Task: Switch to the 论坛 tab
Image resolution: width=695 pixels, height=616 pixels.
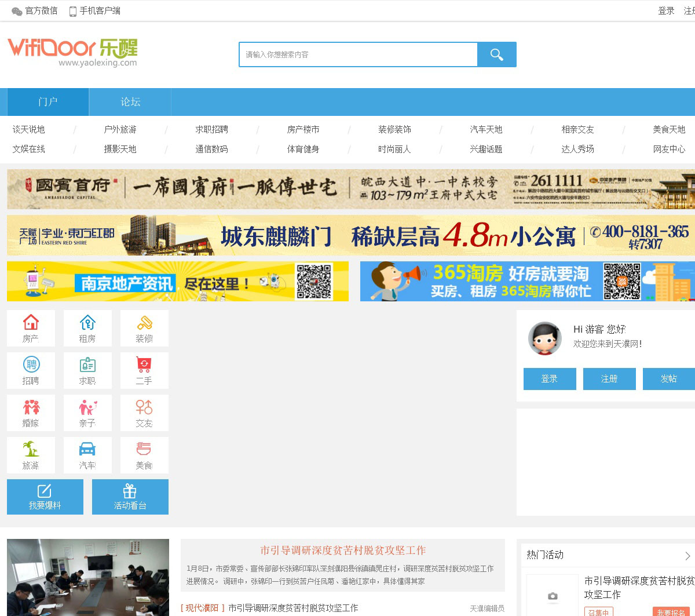Action: click(130, 102)
